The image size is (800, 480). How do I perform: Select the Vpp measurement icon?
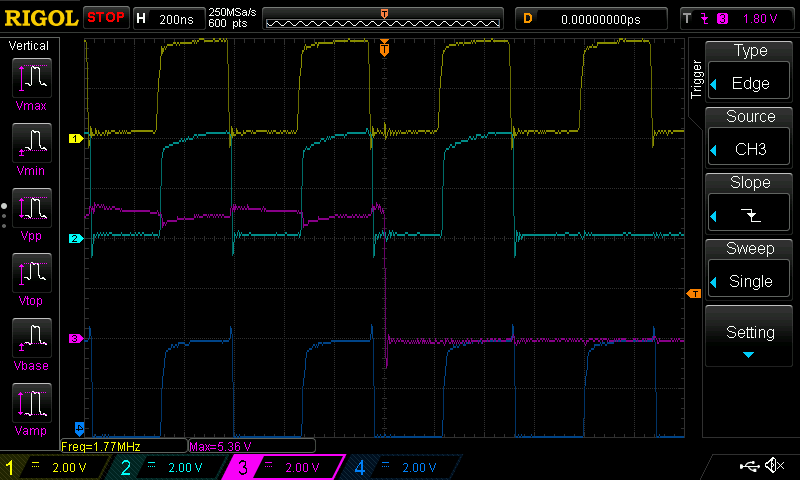click(32, 208)
